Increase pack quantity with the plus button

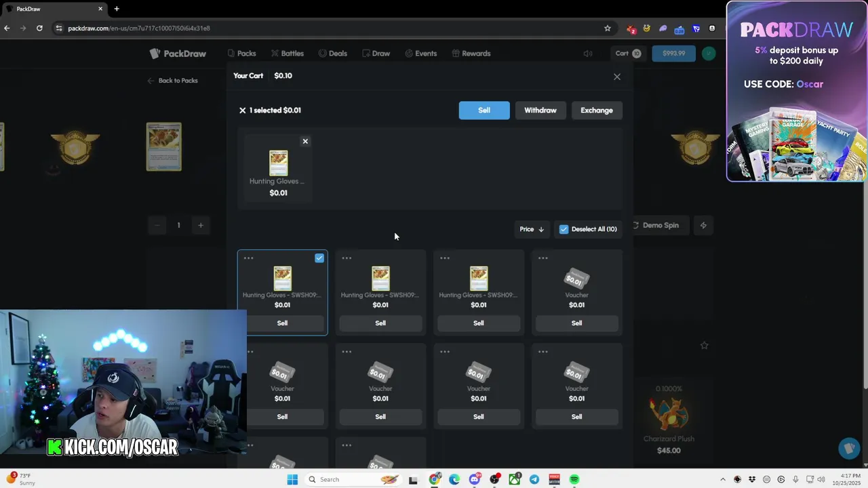201,225
